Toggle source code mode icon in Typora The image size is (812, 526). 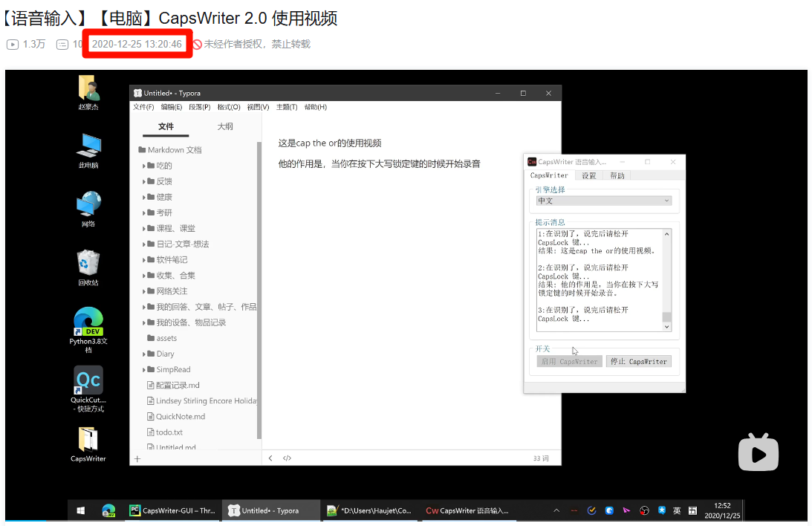pyautogui.click(x=288, y=458)
